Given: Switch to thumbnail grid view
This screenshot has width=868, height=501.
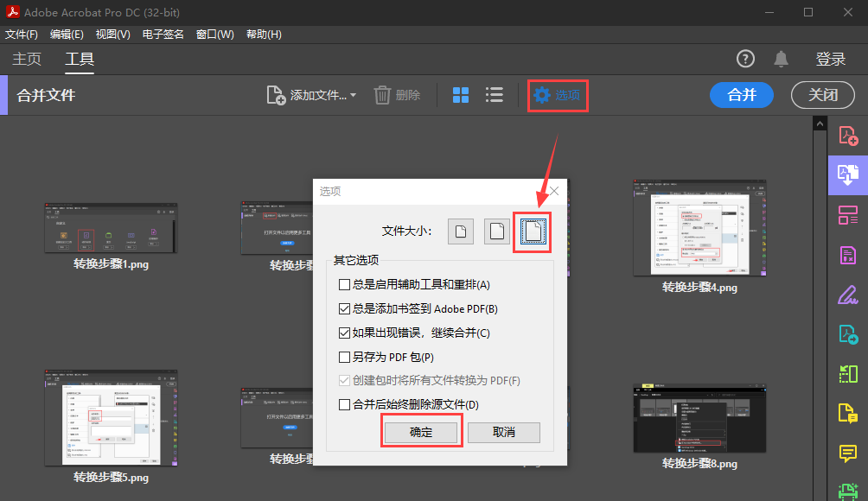Looking at the screenshot, I should tap(461, 95).
